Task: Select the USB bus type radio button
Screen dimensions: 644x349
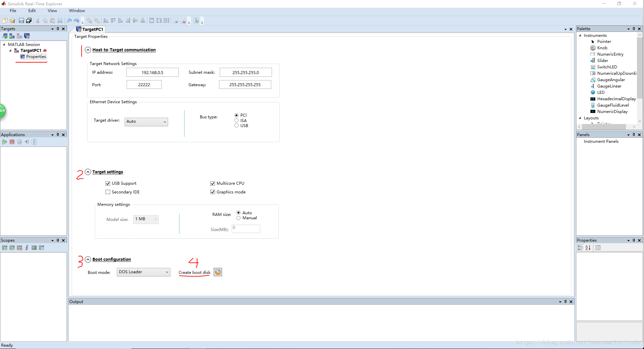Action: pyautogui.click(x=236, y=126)
